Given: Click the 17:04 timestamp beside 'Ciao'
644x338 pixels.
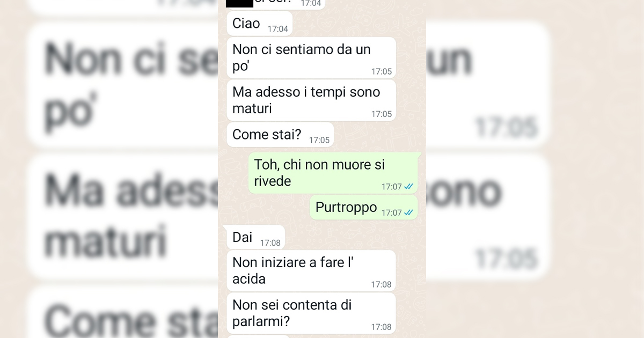Looking at the screenshot, I should click(x=277, y=28).
